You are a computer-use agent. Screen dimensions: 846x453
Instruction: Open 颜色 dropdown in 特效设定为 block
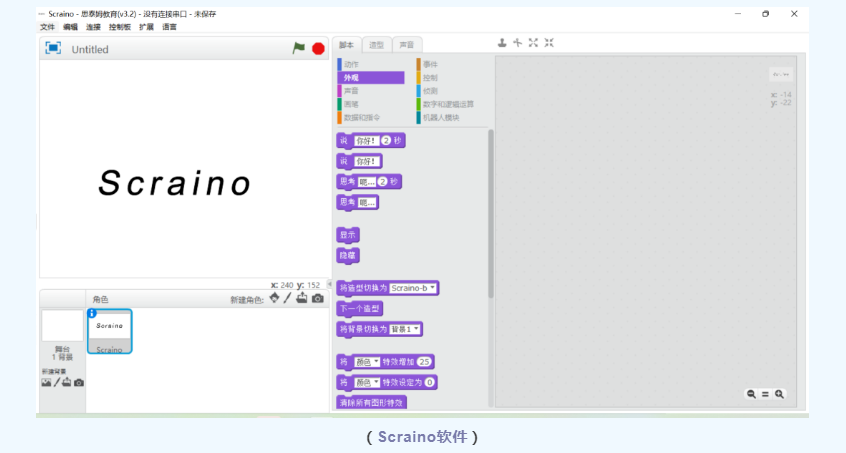[367, 382]
